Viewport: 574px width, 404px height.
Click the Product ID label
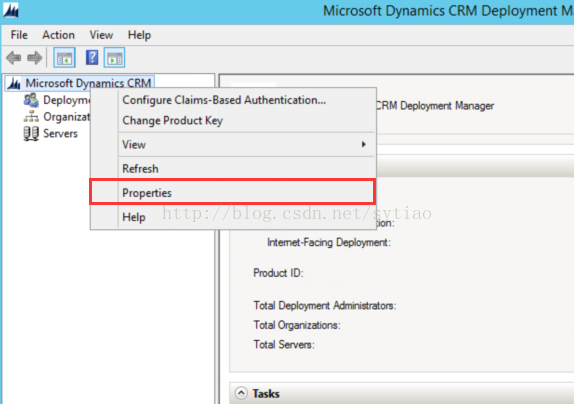coord(278,273)
